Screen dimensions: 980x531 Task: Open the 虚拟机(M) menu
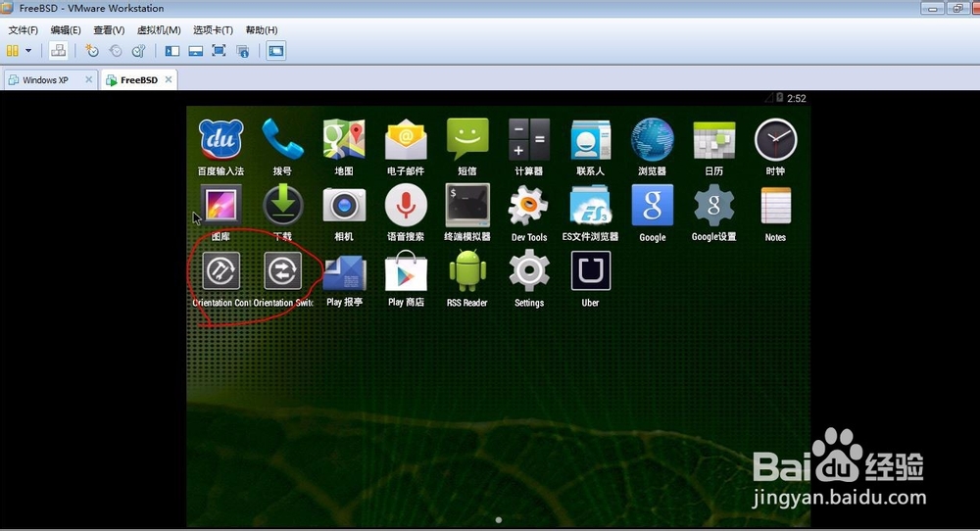159,30
